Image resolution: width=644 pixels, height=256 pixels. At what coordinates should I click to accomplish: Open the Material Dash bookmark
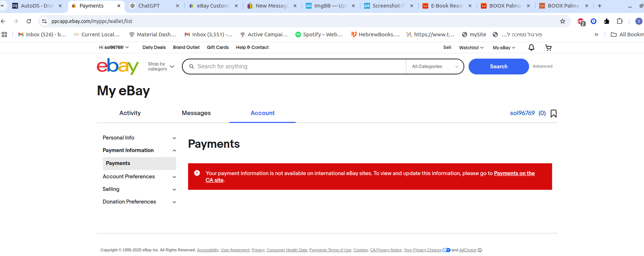click(x=152, y=35)
